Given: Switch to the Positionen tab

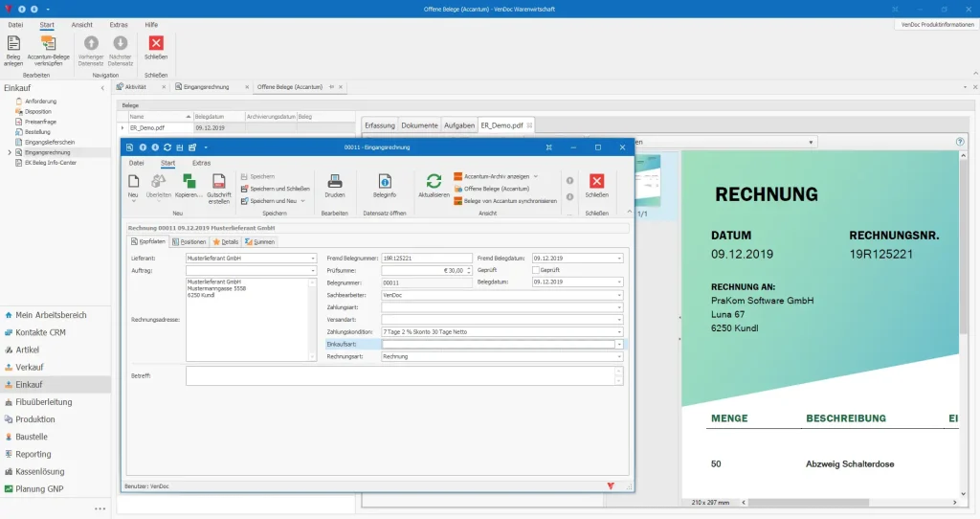Looking at the screenshot, I should [189, 242].
